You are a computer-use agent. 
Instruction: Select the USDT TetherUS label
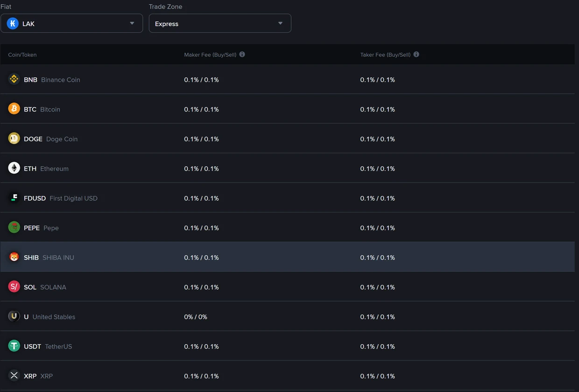point(48,347)
